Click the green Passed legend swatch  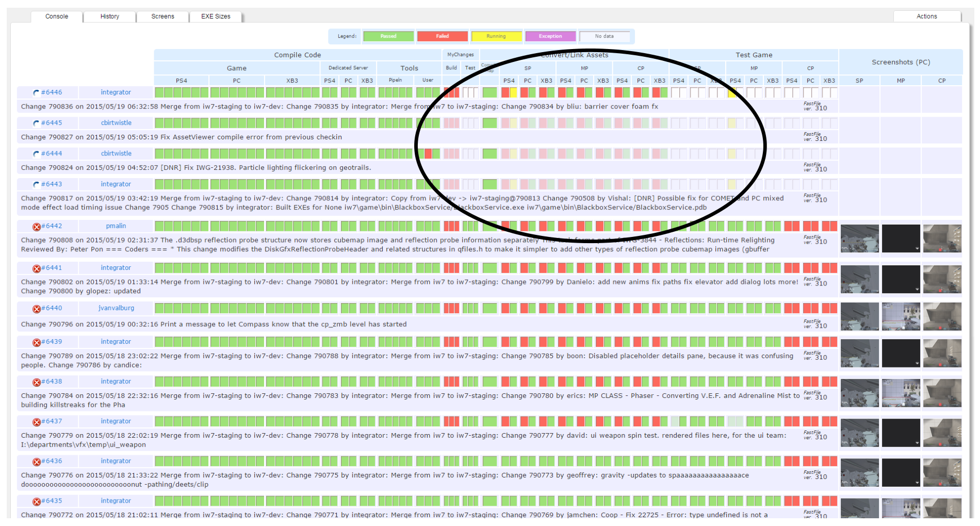point(388,36)
